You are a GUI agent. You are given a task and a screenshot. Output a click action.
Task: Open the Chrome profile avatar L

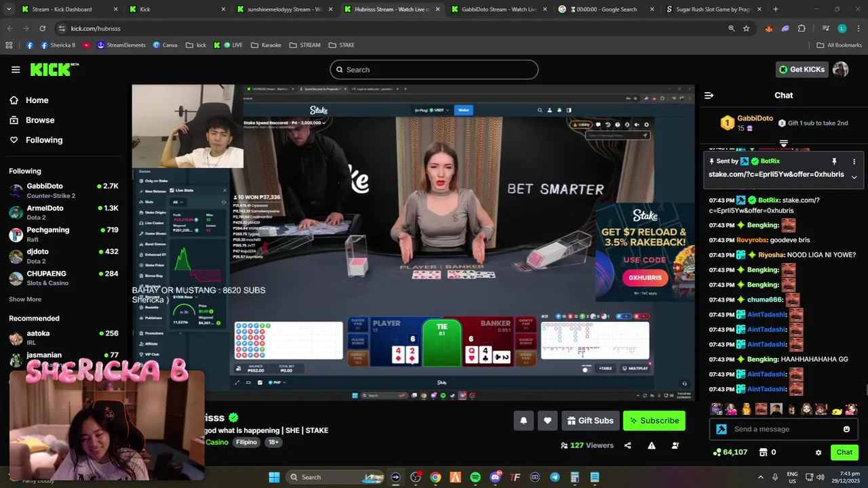pyautogui.click(x=842, y=28)
